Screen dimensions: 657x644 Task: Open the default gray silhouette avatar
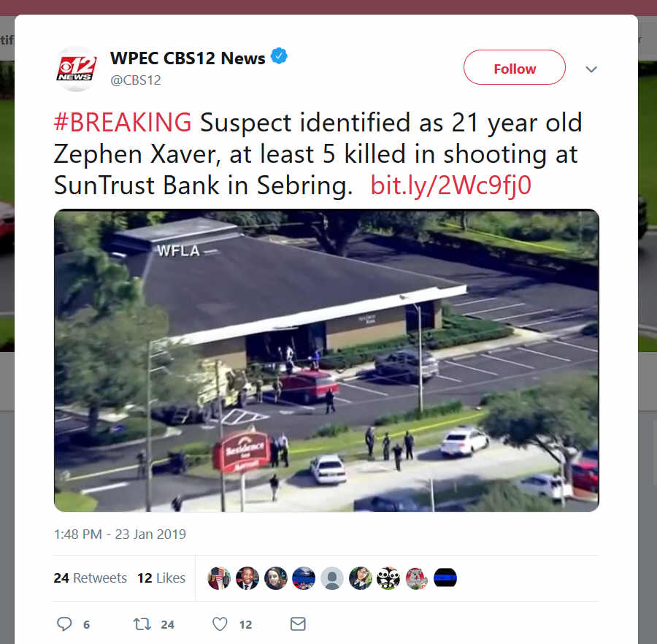(332, 578)
